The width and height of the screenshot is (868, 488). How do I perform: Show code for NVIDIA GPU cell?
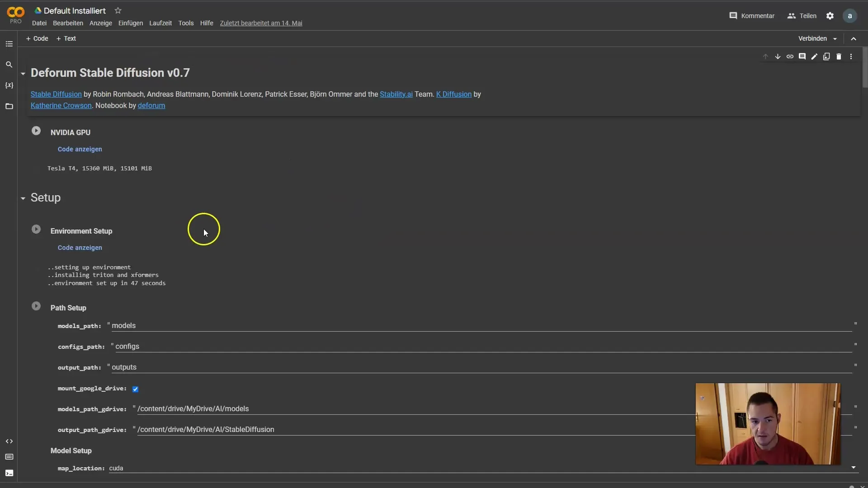click(79, 148)
